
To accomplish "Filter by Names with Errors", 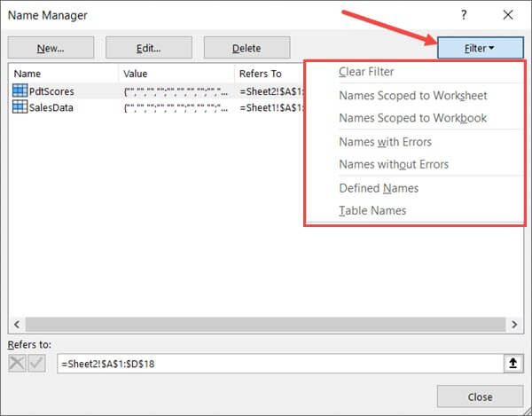I will (385, 141).
